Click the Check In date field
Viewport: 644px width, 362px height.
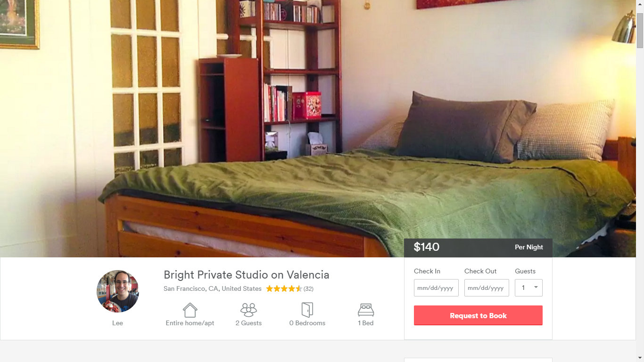point(436,288)
